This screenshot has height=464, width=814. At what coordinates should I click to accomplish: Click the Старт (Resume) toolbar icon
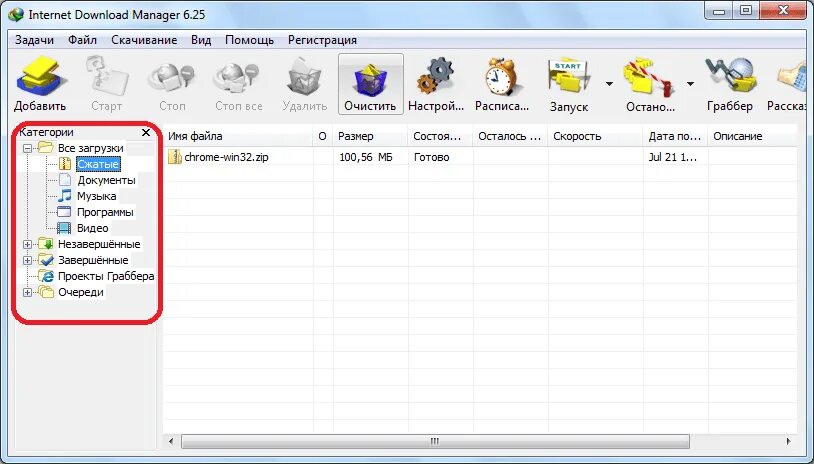(106, 78)
